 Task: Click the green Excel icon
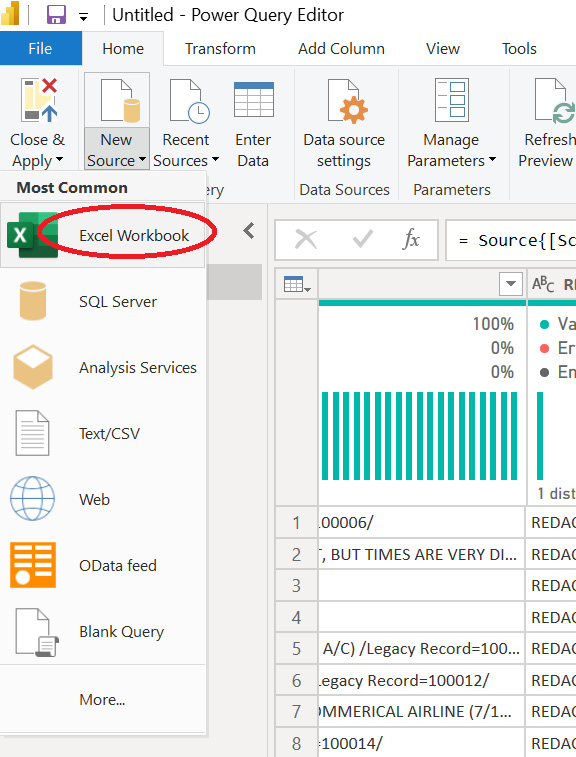pos(32,236)
